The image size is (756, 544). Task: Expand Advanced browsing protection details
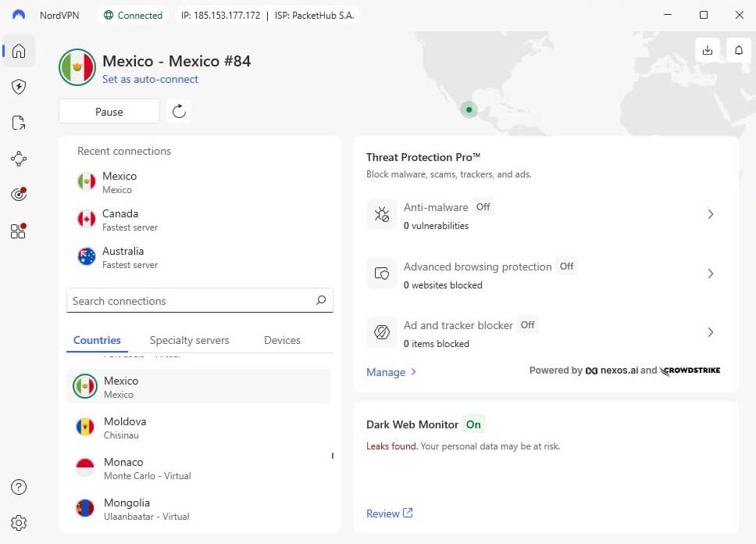pyautogui.click(x=711, y=274)
